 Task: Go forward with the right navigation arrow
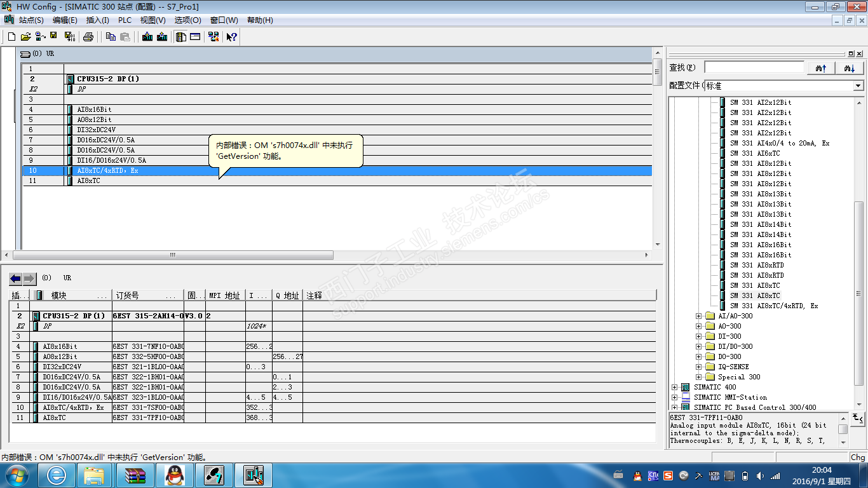30,278
